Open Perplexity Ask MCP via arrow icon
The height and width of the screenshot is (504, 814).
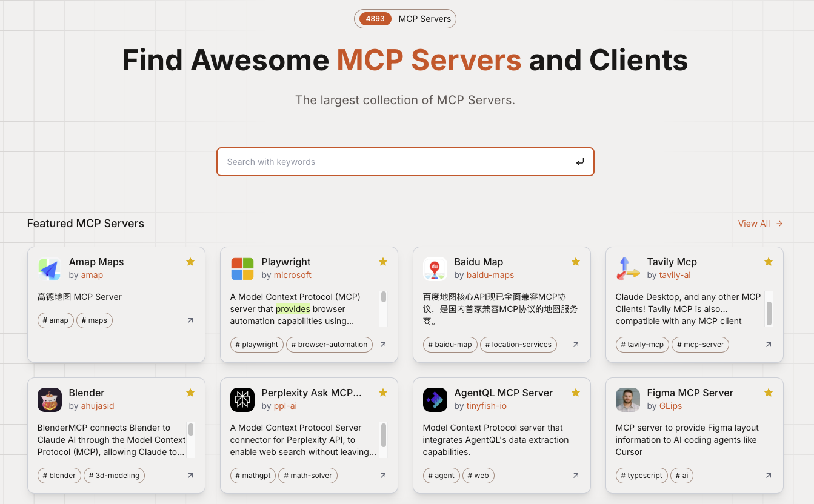tap(383, 476)
